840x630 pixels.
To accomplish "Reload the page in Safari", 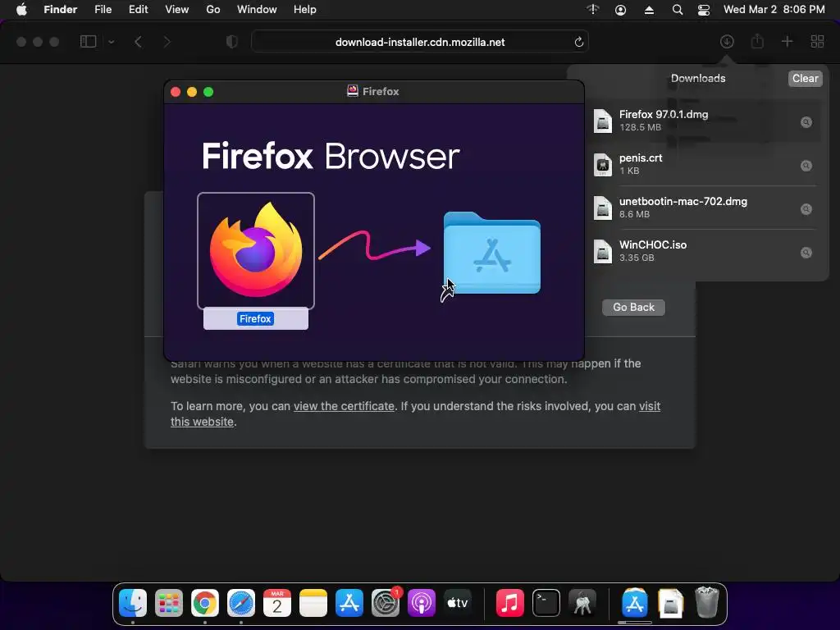I will coord(578,42).
